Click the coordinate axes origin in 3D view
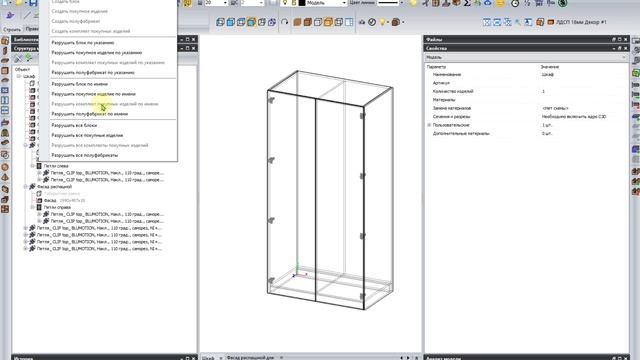The image size is (640, 360). point(298,275)
